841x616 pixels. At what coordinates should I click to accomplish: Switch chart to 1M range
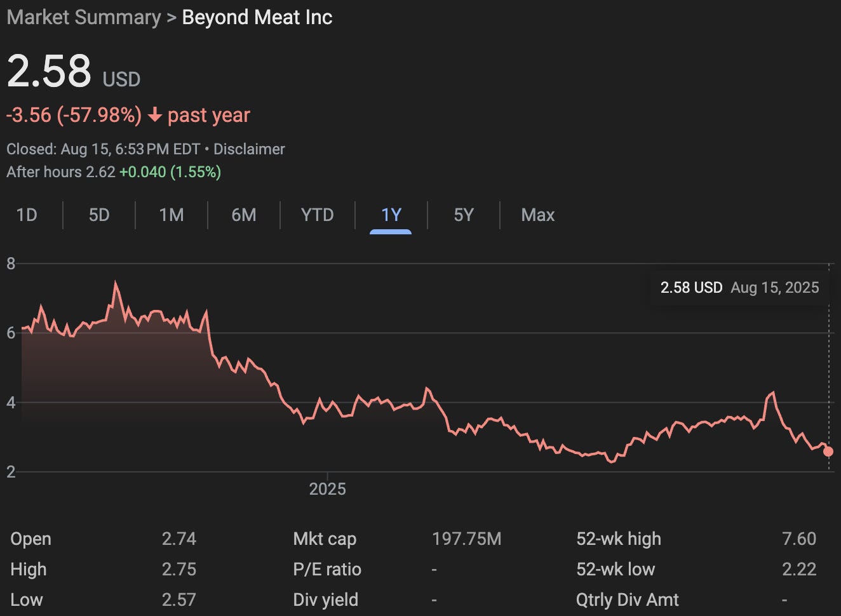tap(172, 215)
